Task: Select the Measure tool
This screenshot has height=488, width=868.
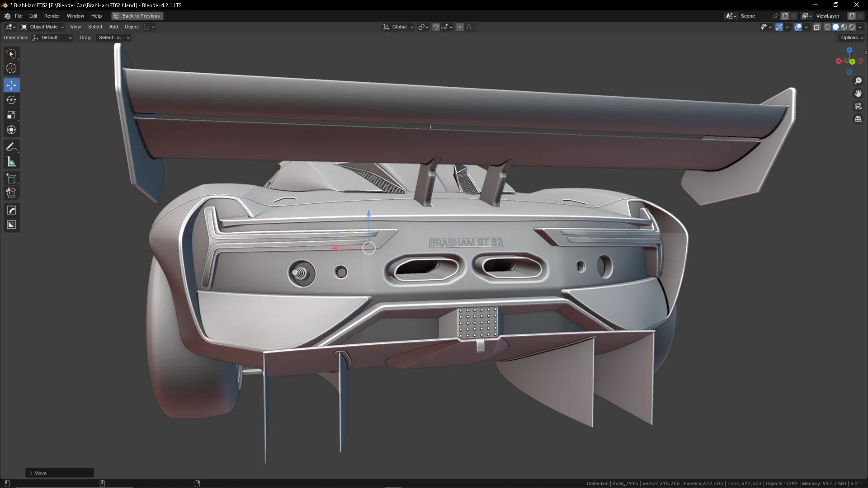Action: tap(11, 162)
